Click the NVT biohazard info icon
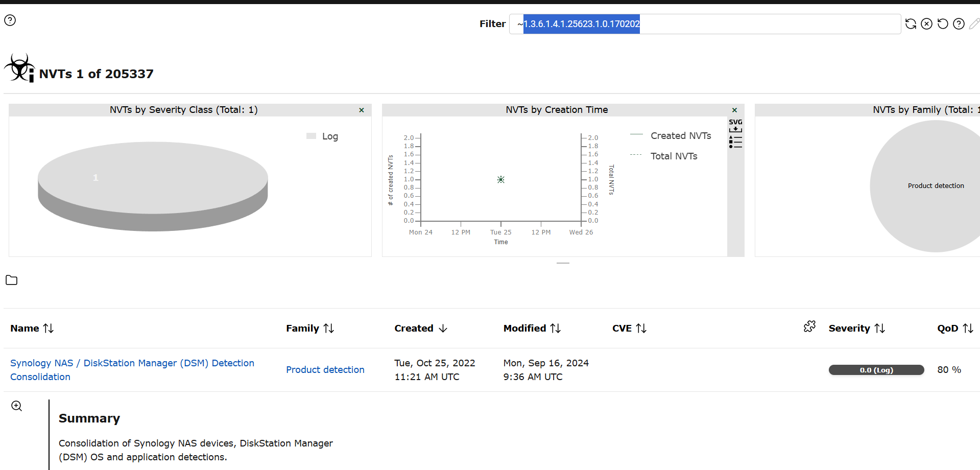The image size is (980, 470). pos(19,68)
